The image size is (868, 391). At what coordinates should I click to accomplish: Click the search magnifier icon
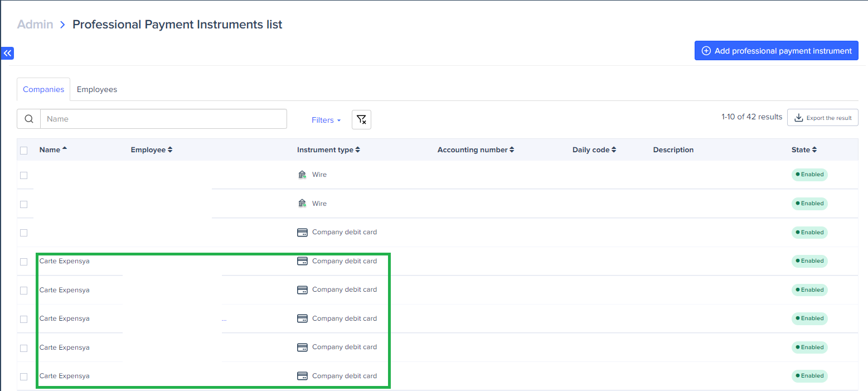[29, 119]
